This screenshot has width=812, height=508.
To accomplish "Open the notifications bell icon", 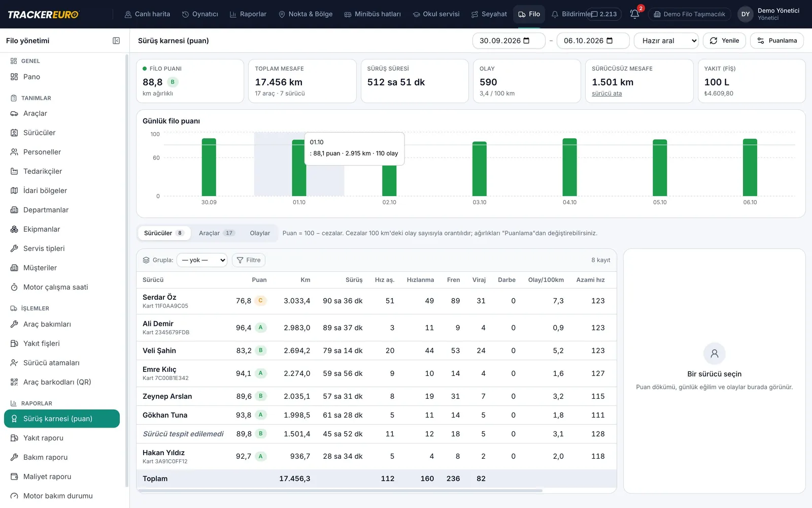I will tap(634, 14).
